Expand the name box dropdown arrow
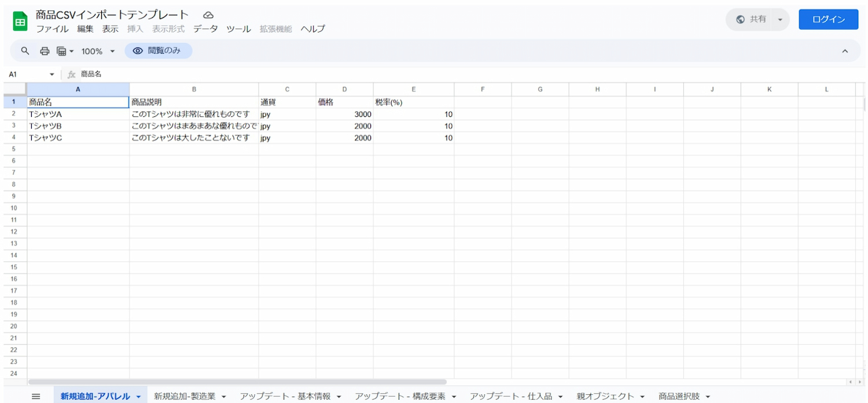This screenshot has height=403, width=868. click(52, 75)
